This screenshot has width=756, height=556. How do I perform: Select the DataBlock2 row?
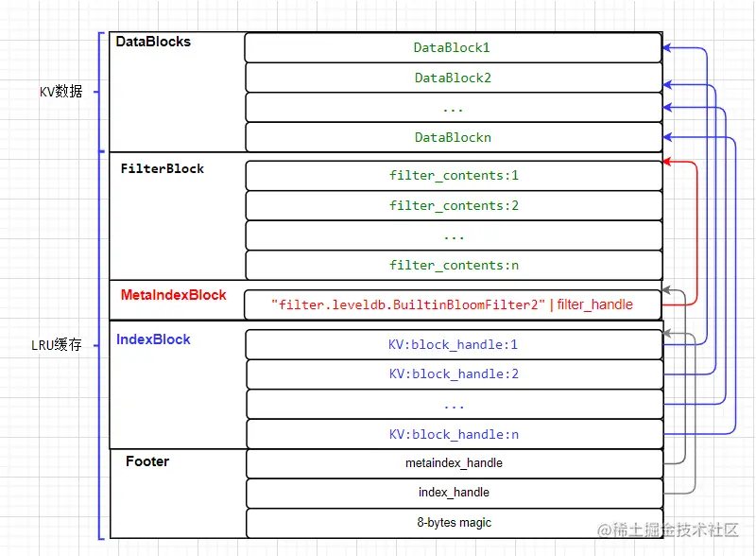453,78
